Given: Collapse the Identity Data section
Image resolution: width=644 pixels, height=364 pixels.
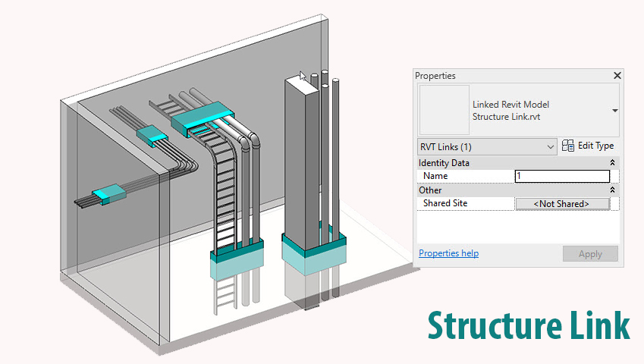Looking at the screenshot, I should pyautogui.click(x=612, y=163).
